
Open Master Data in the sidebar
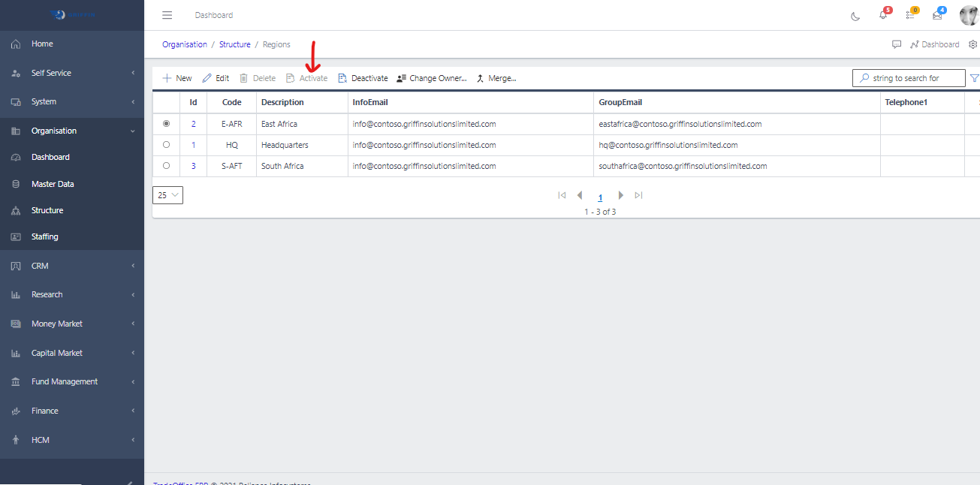pos(53,184)
